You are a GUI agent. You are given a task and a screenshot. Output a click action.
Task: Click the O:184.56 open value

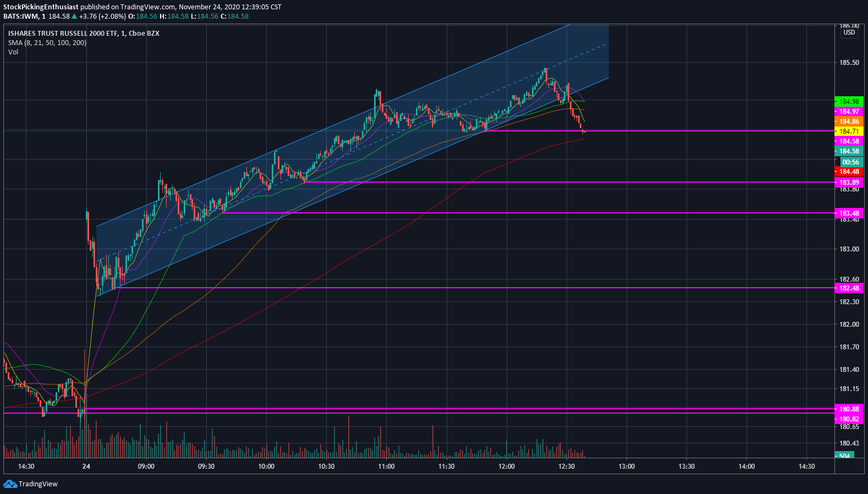coord(143,17)
